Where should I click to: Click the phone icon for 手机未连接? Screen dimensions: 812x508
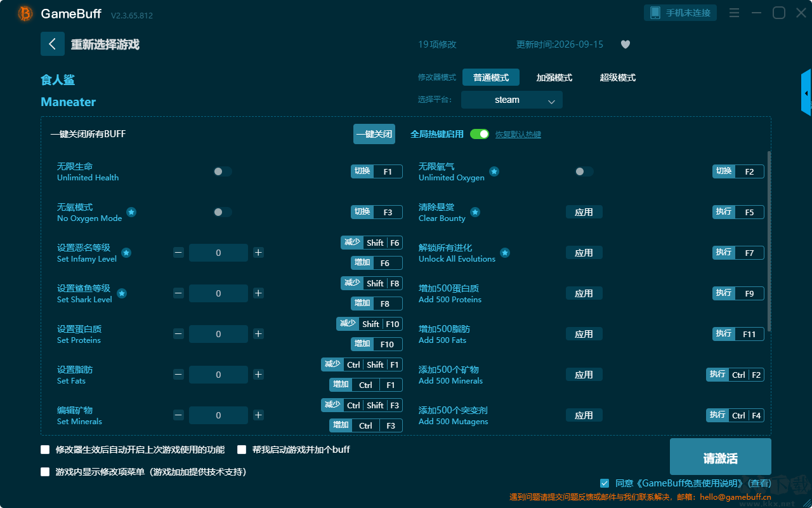[655, 13]
